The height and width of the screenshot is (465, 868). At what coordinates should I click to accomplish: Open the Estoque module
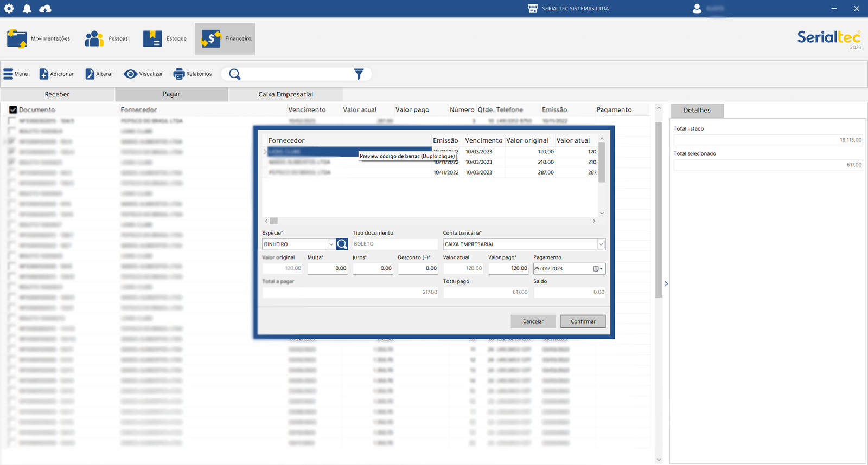(165, 39)
